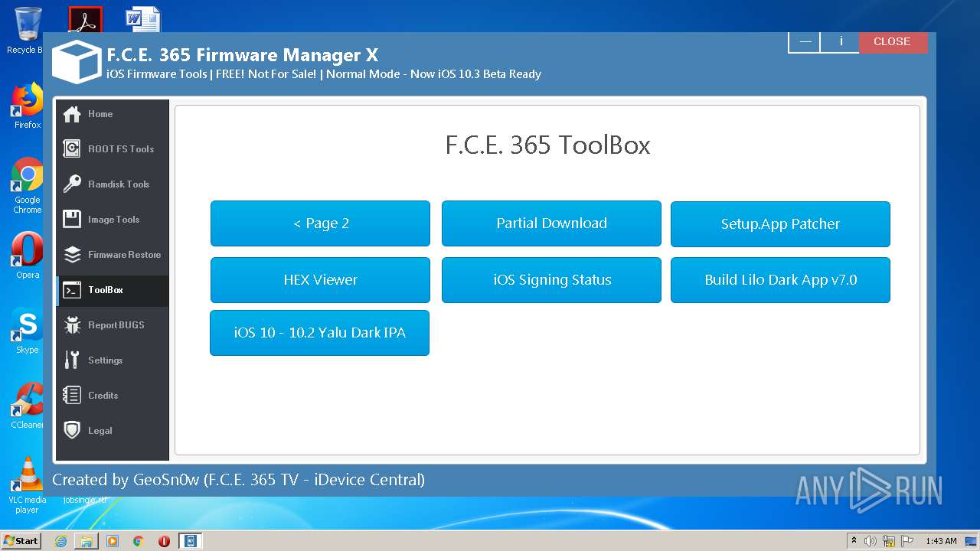
Task: Click the Created by GeoSn0w footer text
Action: point(238,481)
